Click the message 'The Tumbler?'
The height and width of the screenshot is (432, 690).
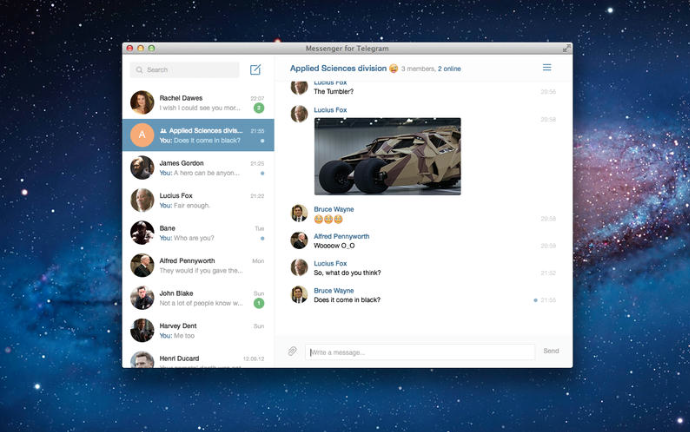[334, 92]
